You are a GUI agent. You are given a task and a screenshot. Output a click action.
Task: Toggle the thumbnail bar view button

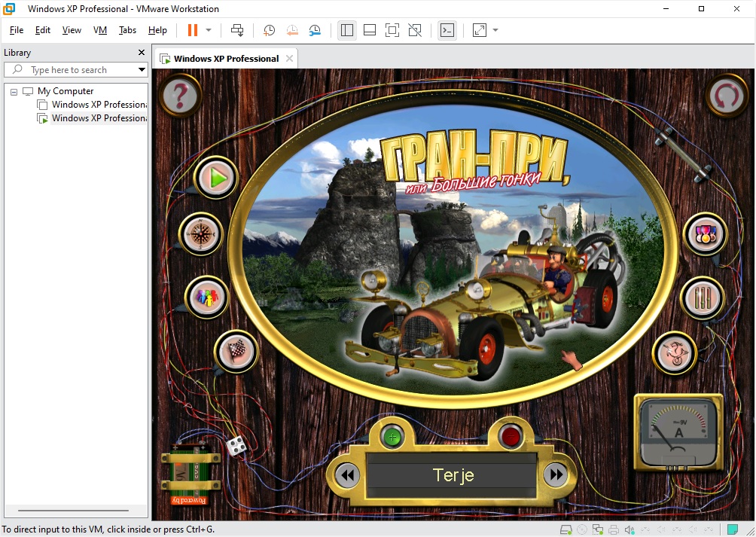[369, 30]
